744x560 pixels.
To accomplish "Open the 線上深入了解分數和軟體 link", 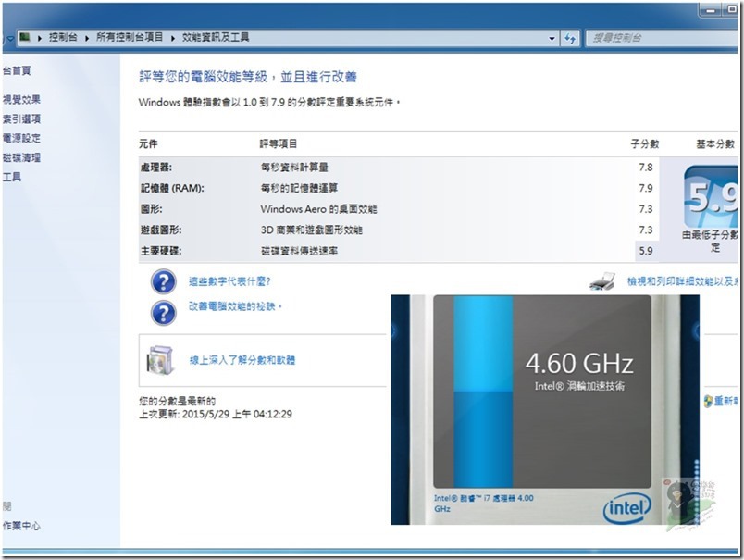I will [242, 360].
